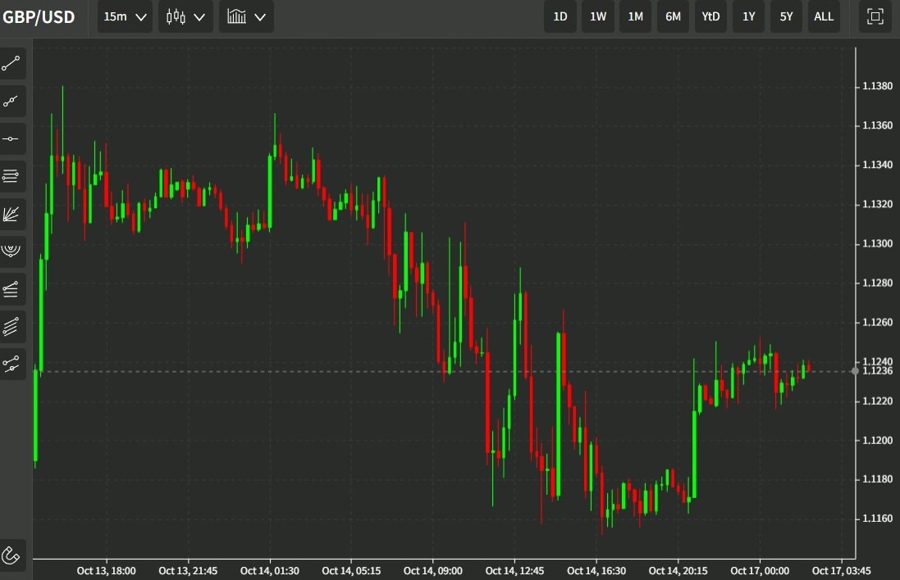Select the fan lines drawing tool

pyautogui.click(x=11, y=214)
